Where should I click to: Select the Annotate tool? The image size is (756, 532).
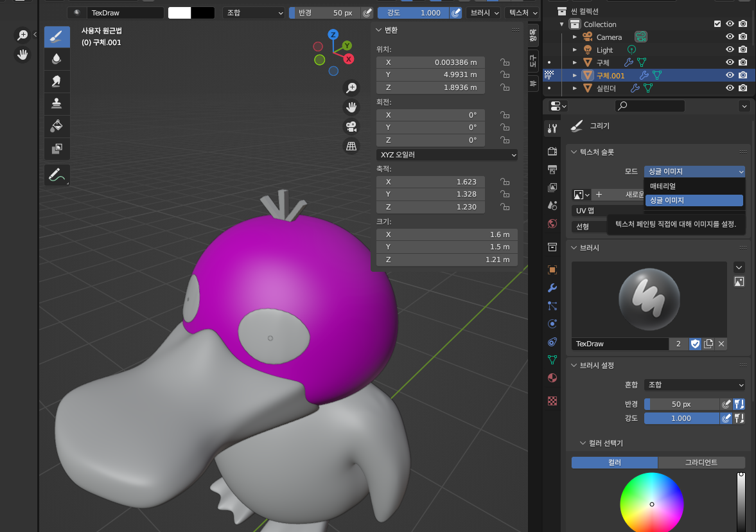tap(57, 175)
